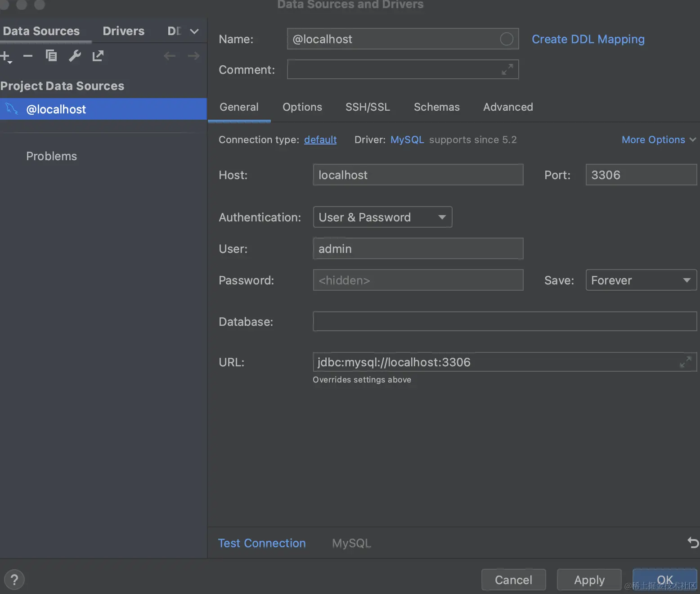The height and width of the screenshot is (594, 700).
Task: Duplicate the selected data source
Action: pyautogui.click(x=51, y=55)
